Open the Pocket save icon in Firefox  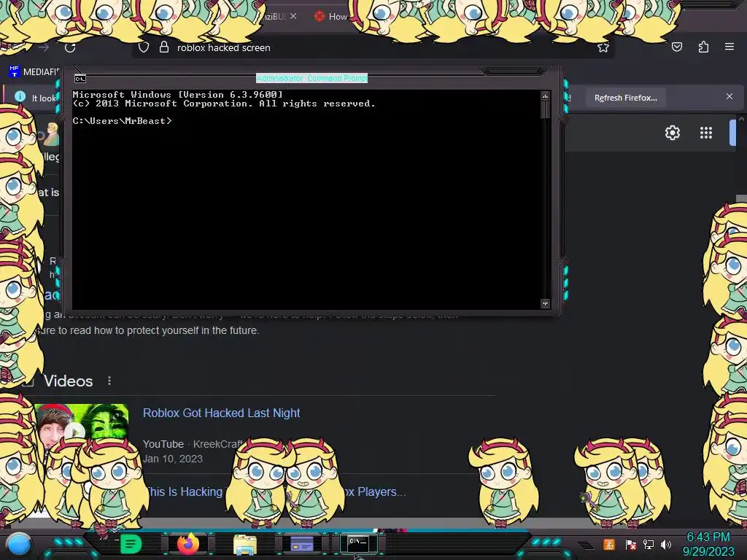pos(676,47)
